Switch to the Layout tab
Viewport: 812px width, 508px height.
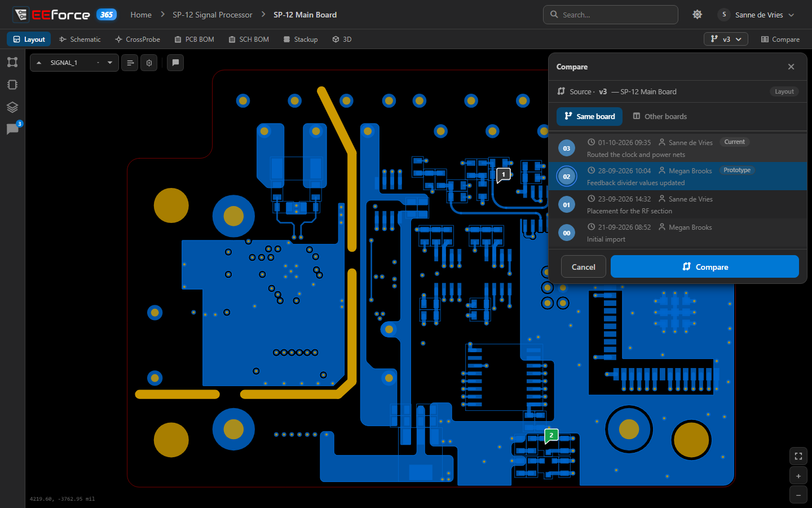click(29, 39)
